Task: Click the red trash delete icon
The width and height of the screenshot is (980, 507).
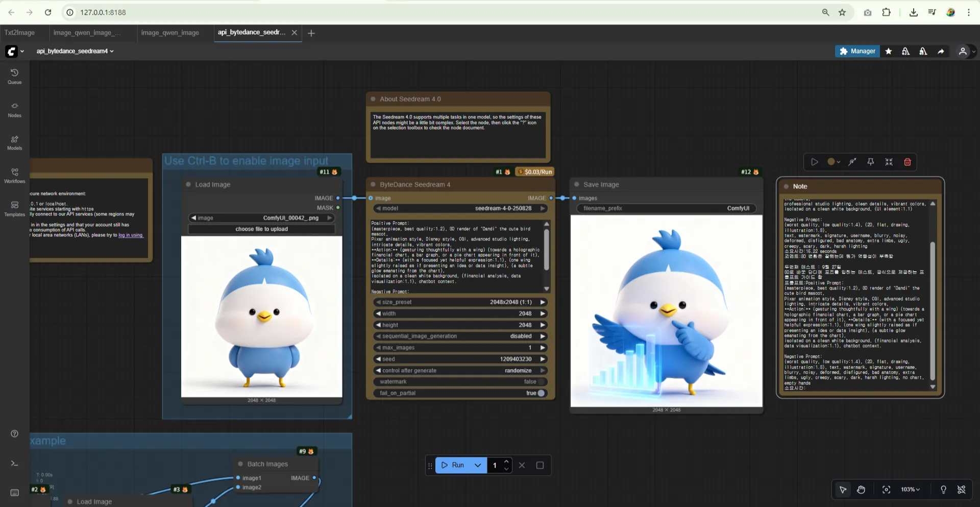Action: (907, 162)
